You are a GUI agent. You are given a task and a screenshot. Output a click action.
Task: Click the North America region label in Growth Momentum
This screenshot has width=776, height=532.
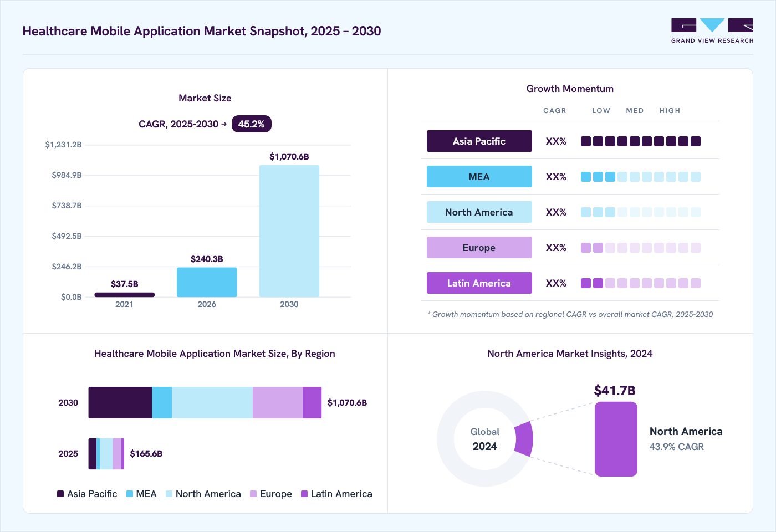click(x=479, y=212)
